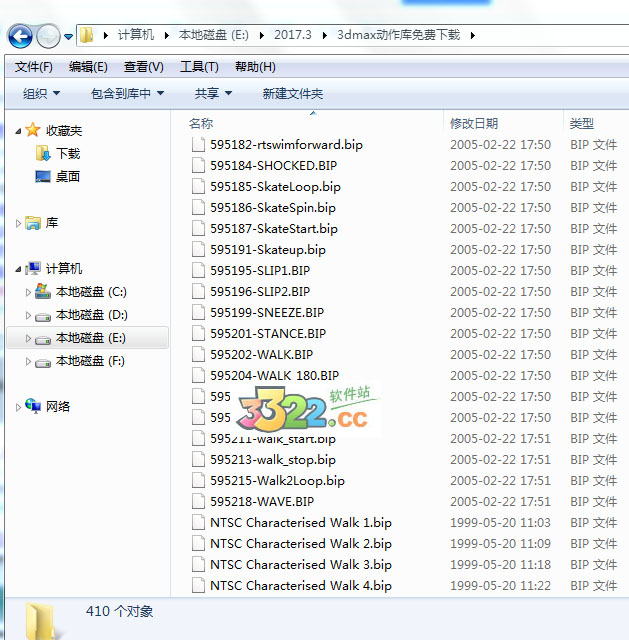
Task: Collapse the 收藏夹 favorites tree node
Action: pos(18,131)
